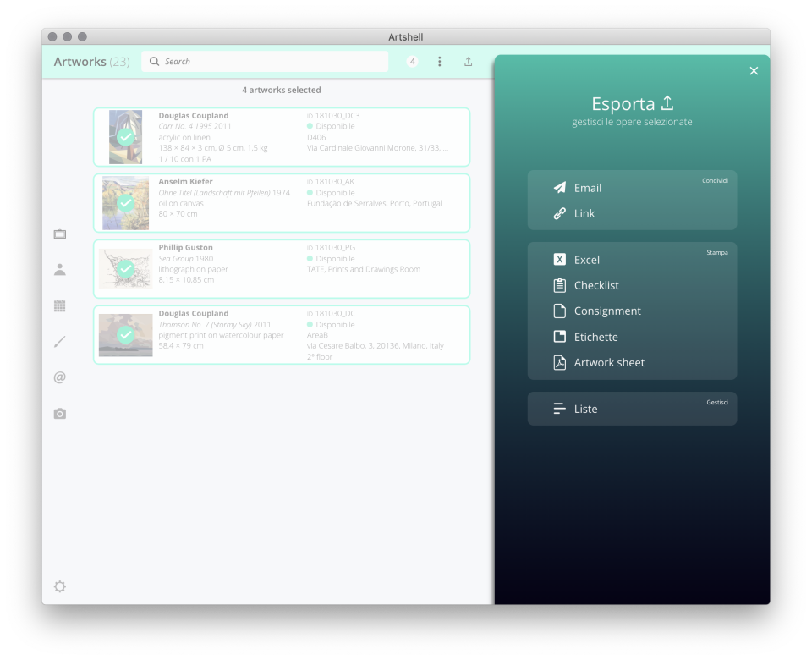
Task: Open the camera icon in the sidebar
Action: 59,413
